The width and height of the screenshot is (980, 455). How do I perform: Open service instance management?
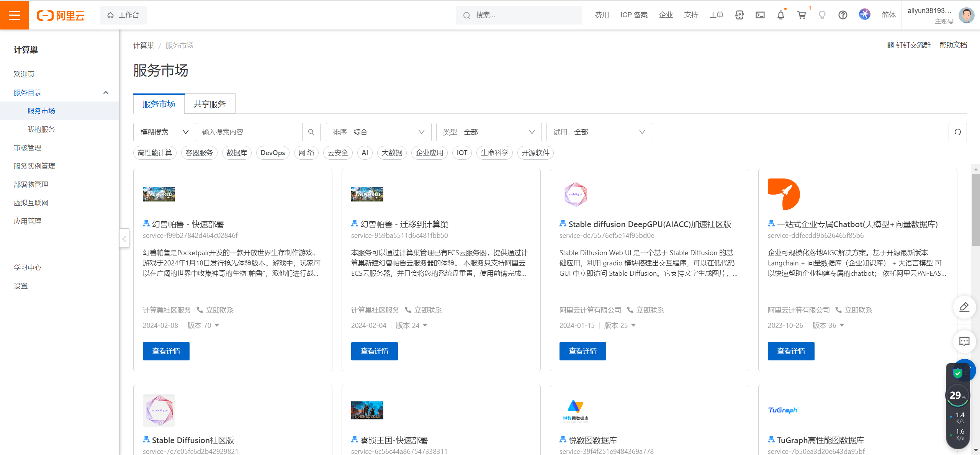click(x=34, y=166)
